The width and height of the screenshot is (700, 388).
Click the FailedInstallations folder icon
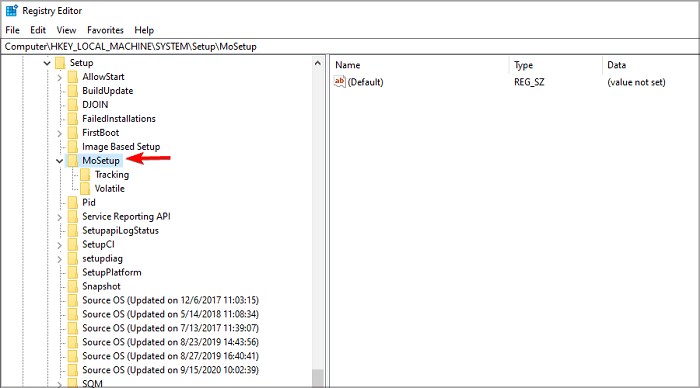point(73,119)
